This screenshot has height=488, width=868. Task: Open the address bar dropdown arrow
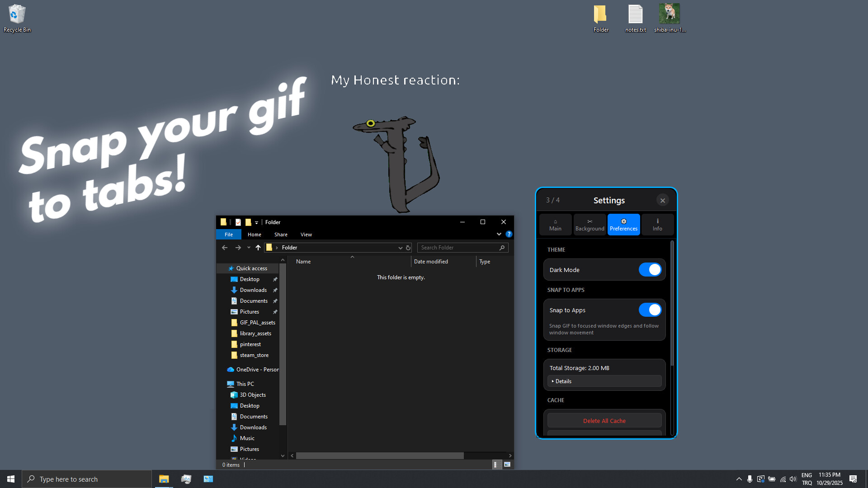click(400, 247)
